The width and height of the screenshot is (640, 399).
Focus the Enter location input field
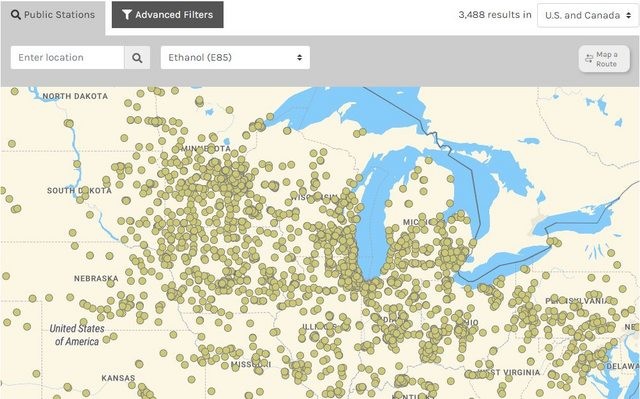coord(67,58)
